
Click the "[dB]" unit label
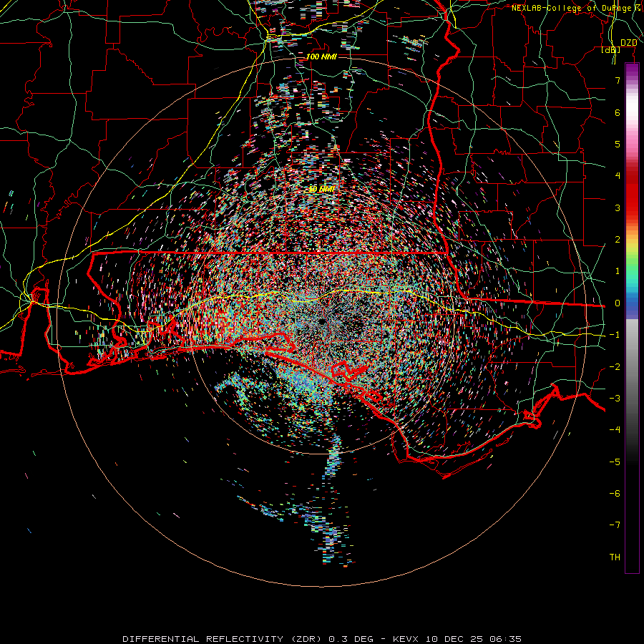[611, 50]
